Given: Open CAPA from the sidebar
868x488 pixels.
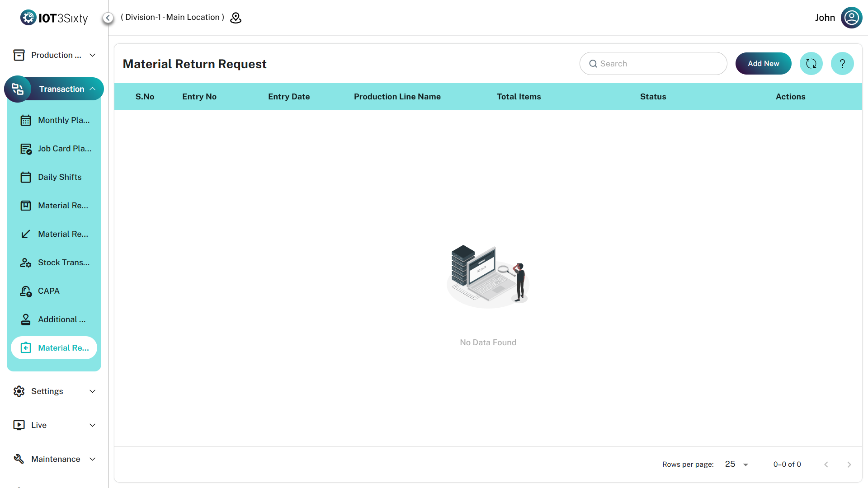Looking at the screenshot, I should 49,291.
